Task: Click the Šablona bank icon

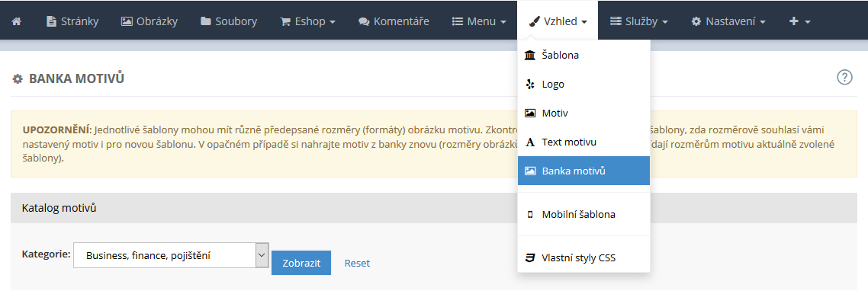Action: pos(530,56)
